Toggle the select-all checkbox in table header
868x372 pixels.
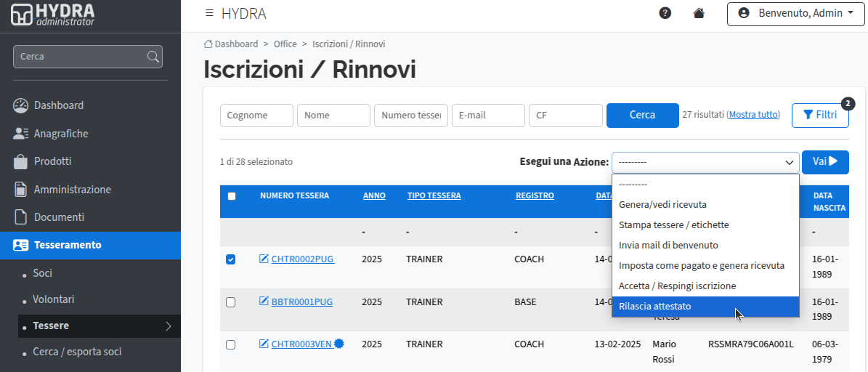[232, 196]
